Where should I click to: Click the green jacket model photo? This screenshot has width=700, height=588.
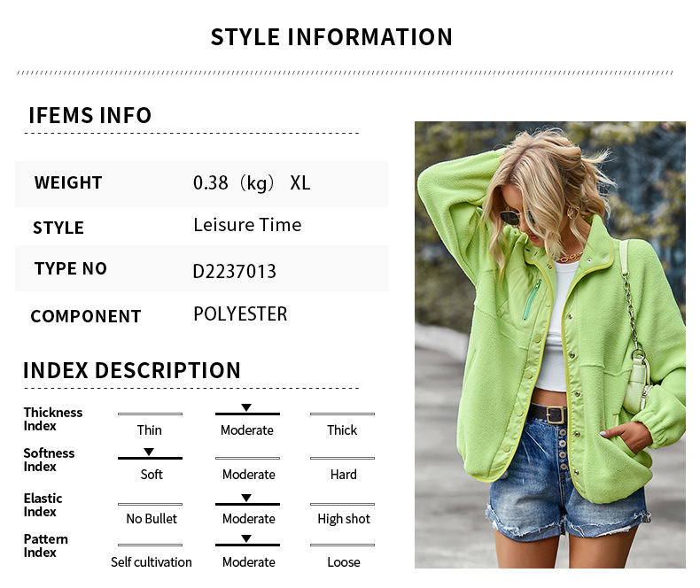[x=550, y=344]
